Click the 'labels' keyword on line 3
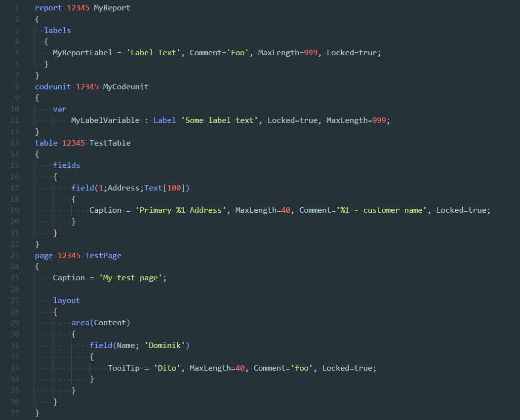 (x=57, y=31)
